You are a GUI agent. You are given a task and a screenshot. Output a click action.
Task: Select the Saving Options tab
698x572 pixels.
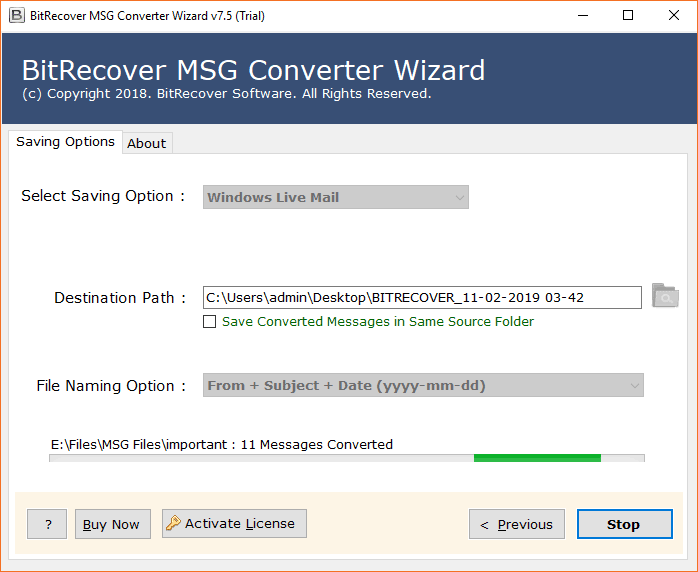click(x=65, y=142)
